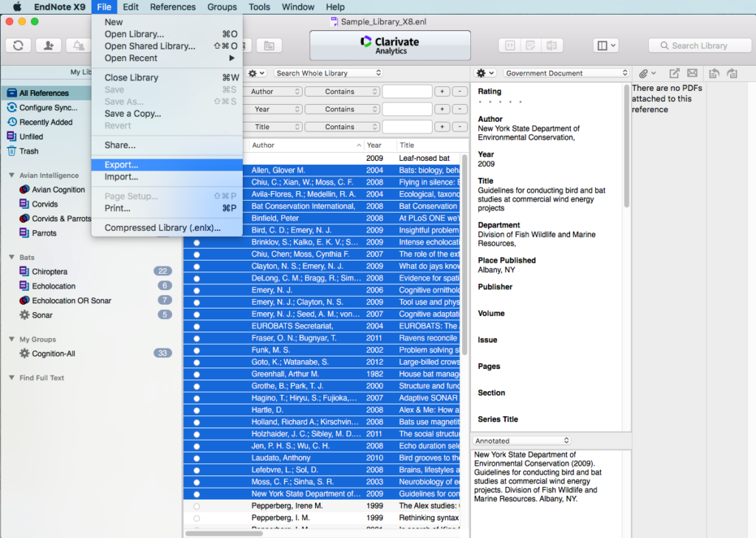Choose Export... from the File menu
This screenshot has width=756, height=538.
[121, 165]
